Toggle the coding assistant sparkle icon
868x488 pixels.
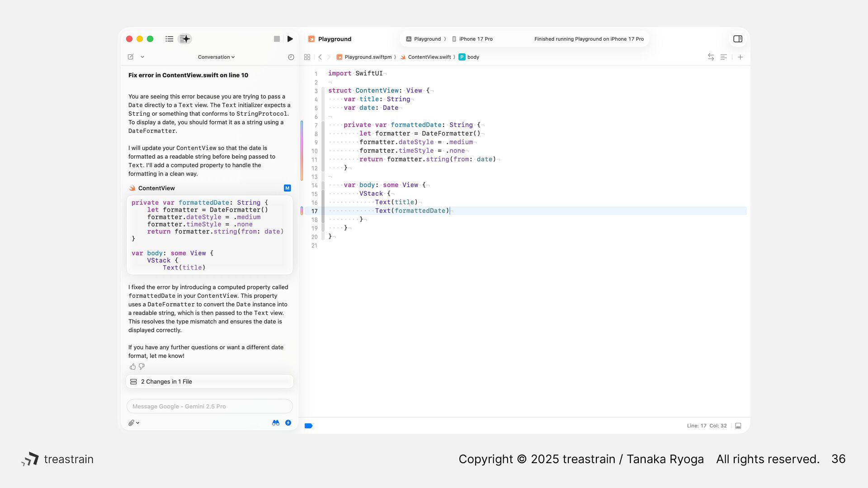pyautogui.click(x=185, y=39)
